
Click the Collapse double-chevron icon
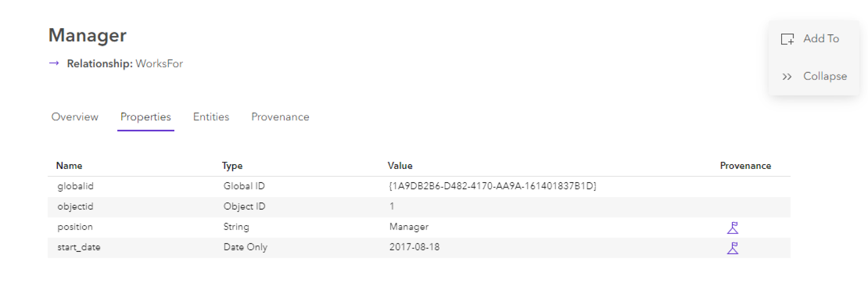[788, 76]
